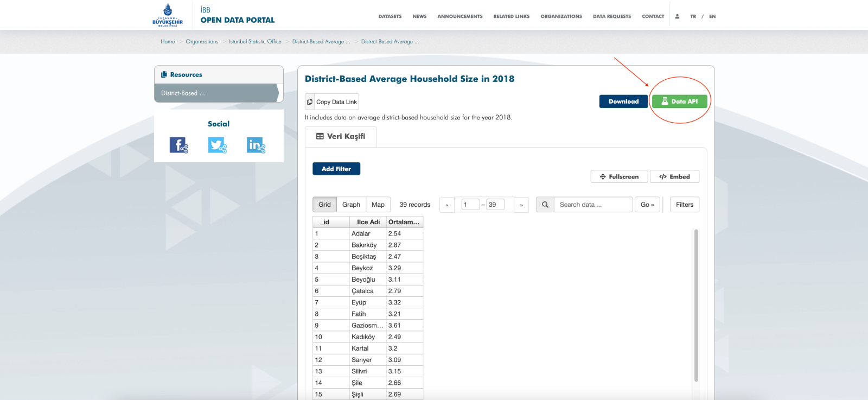868x400 pixels.
Task: Open the Datasets menu
Action: pyautogui.click(x=390, y=16)
